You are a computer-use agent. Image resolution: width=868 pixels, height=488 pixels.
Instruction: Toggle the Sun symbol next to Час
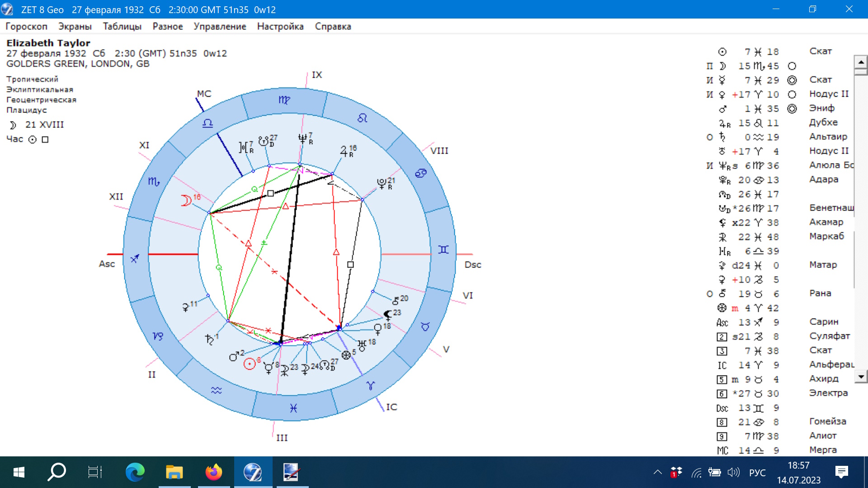33,140
